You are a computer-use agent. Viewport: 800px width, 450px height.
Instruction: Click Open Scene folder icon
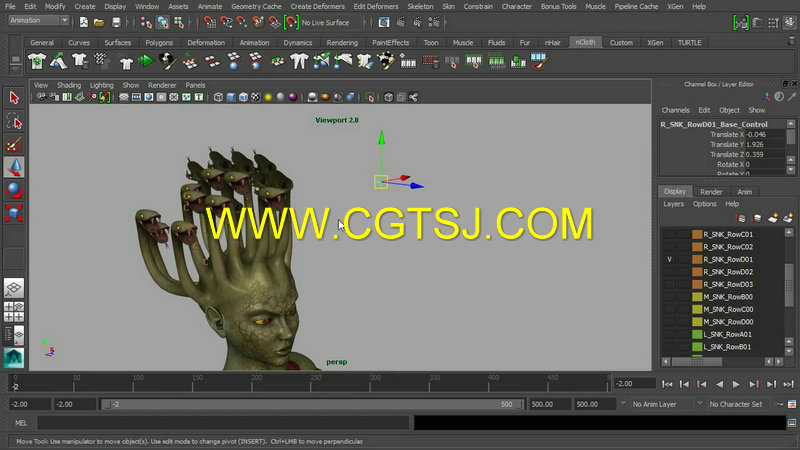[99, 22]
